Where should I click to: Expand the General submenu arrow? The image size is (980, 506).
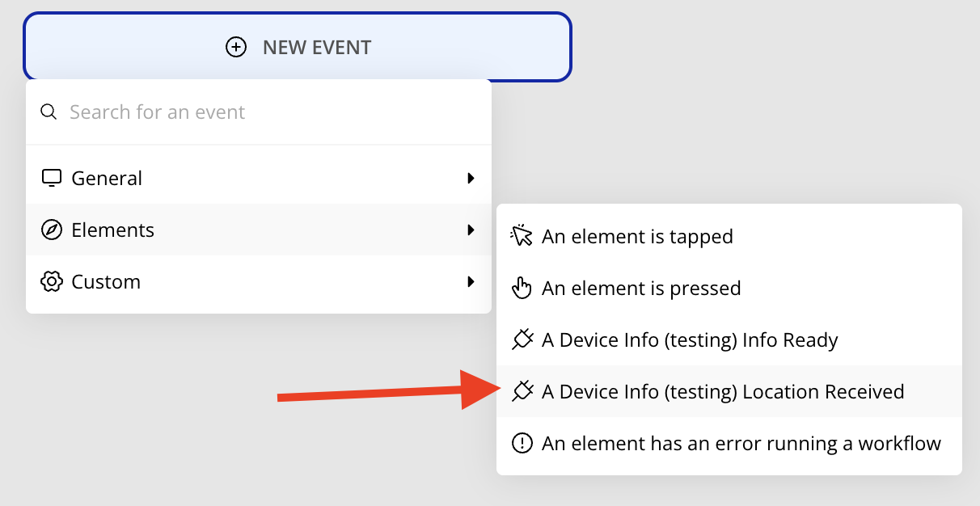point(471,178)
